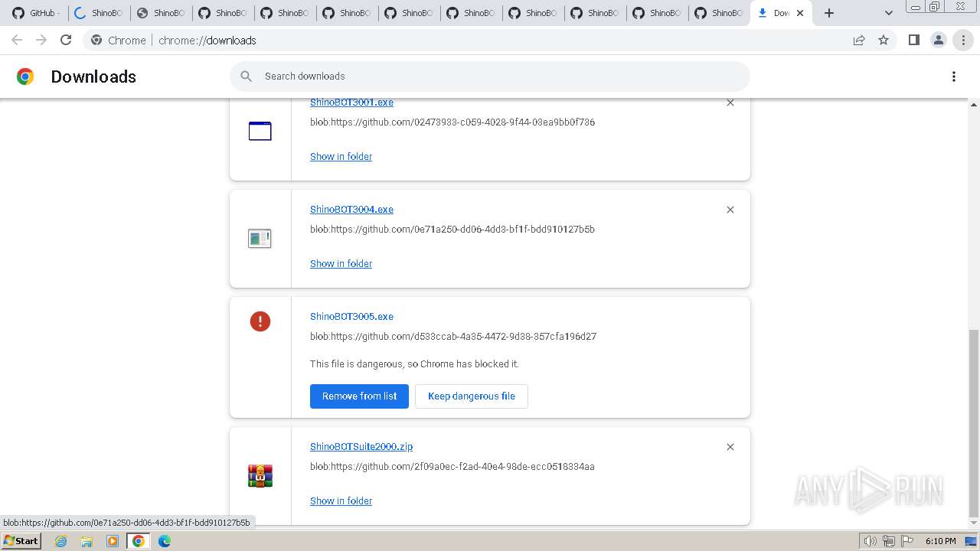980x551 pixels.
Task: Click Keep dangerous file button
Action: (x=471, y=396)
